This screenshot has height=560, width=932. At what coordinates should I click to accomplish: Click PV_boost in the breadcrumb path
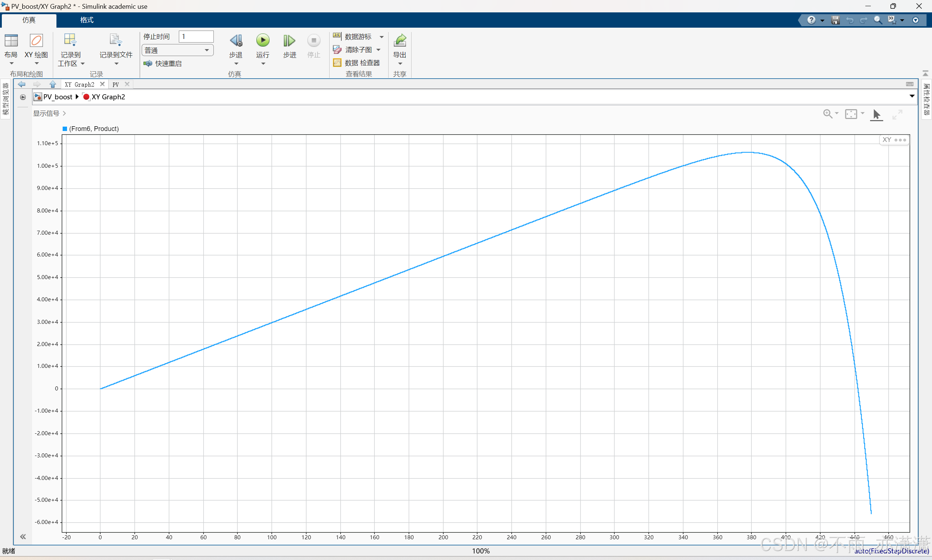coord(58,97)
